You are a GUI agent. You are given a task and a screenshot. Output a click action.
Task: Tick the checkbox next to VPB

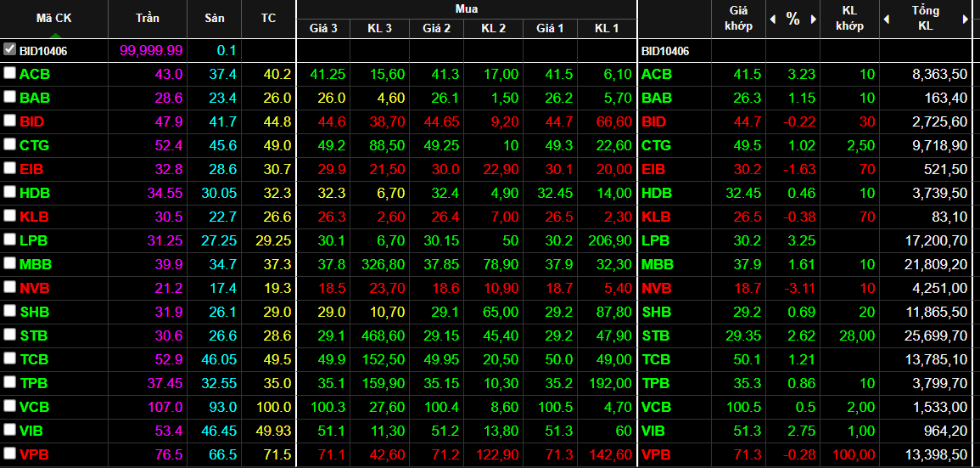(9, 453)
